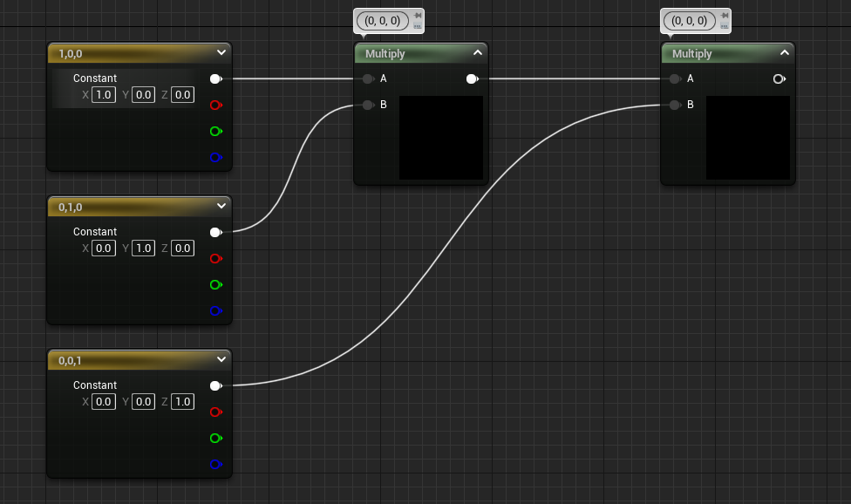Click the blue output pin on the 0,0,1 node
Image resolution: width=851 pixels, height=504 pixels.
pyautogui.click(x=215, y=464)
